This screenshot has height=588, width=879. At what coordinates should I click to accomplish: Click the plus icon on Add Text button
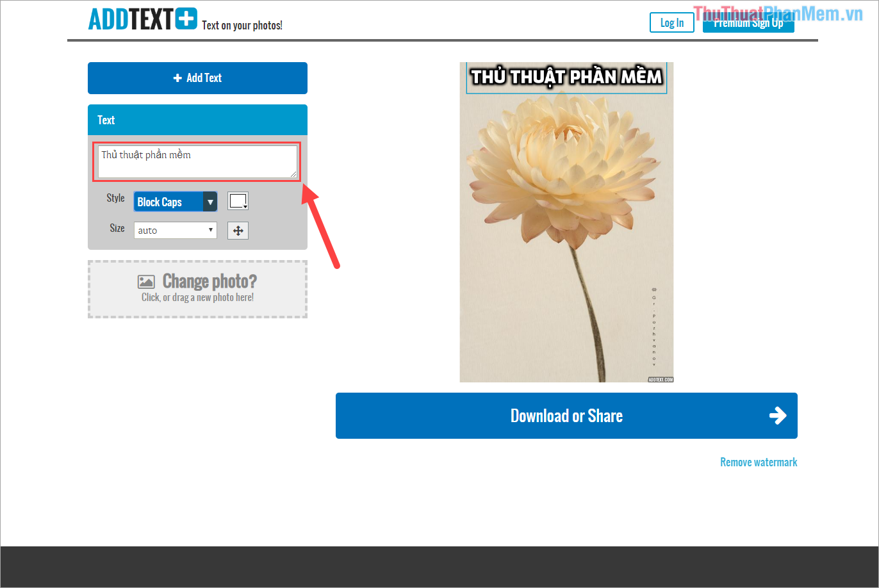point(177,78)
